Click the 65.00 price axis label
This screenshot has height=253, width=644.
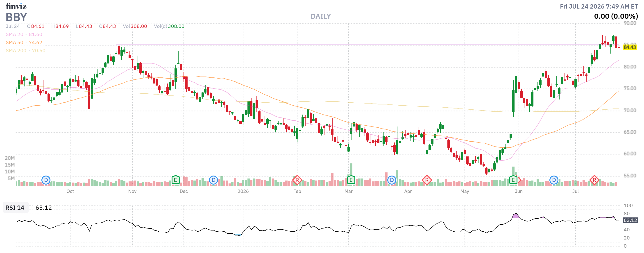point(630,132)
